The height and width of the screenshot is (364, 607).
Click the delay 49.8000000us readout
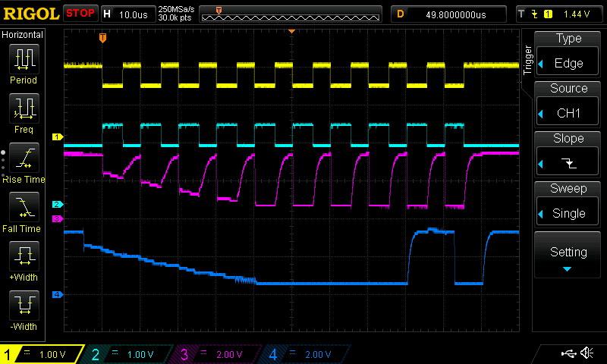point(456,14)
